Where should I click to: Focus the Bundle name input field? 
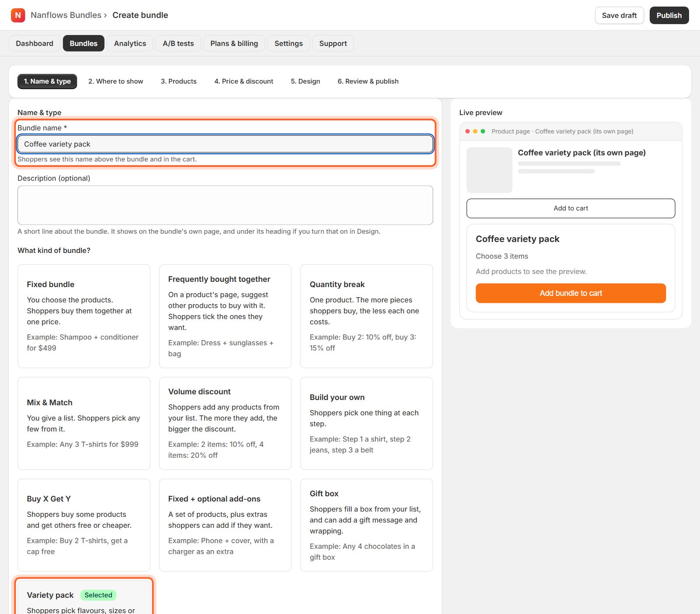225,144
